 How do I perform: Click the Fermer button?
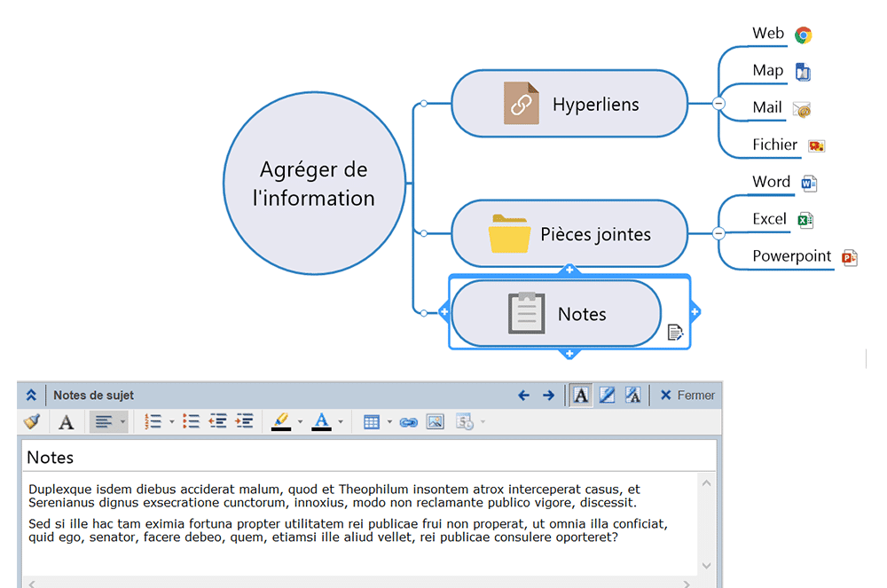[687, 396]
